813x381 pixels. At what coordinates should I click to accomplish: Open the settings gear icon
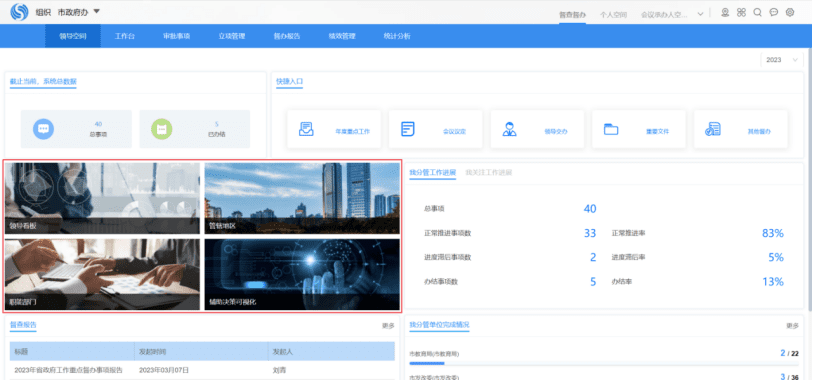790,12
